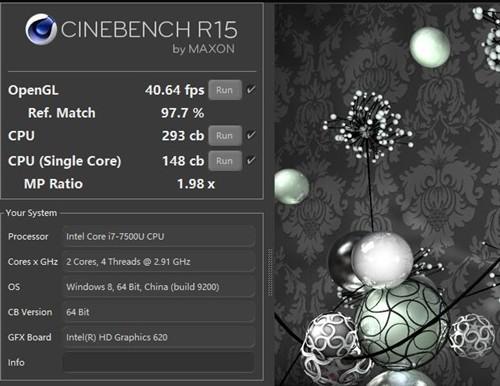Run the CPU Single Core test
The height and width of the screenshot is (386, 500).
pyautogui.click(x=225, y=161)
